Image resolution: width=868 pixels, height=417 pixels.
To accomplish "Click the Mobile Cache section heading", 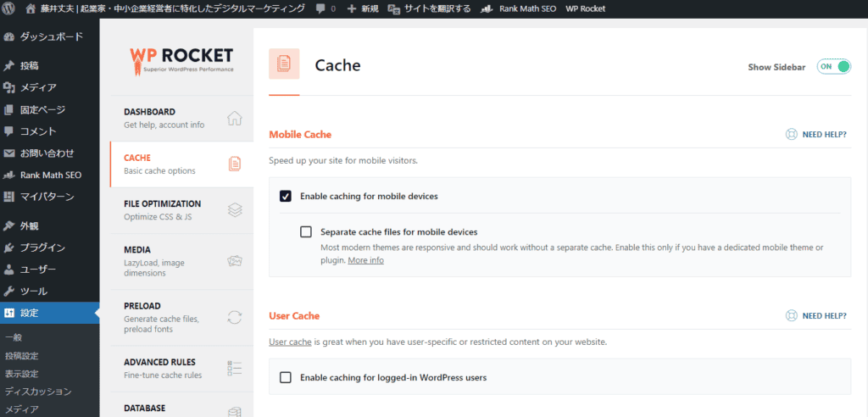I will tap(300, 134).
